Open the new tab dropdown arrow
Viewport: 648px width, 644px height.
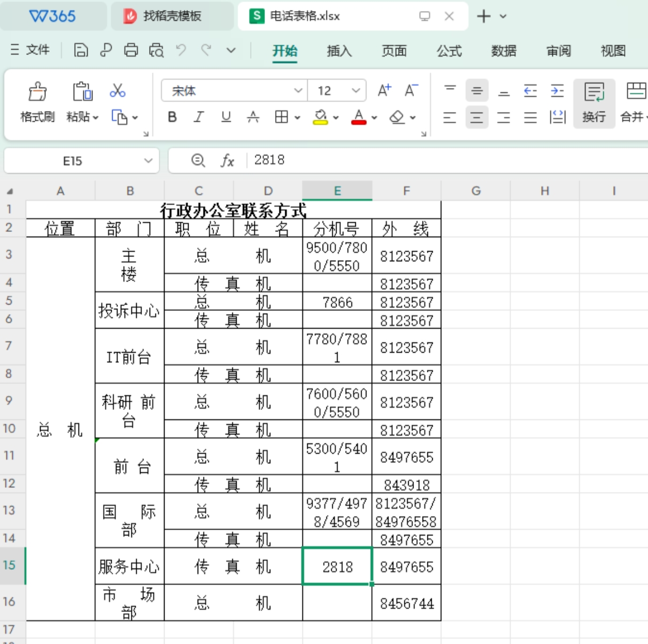(503, 17)
